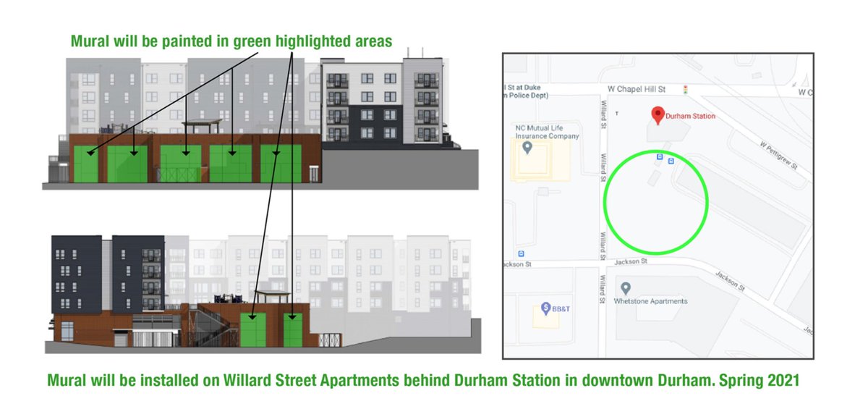
Task: Click the traffic light icon on W Chapel Hill St
Action: 684,90
